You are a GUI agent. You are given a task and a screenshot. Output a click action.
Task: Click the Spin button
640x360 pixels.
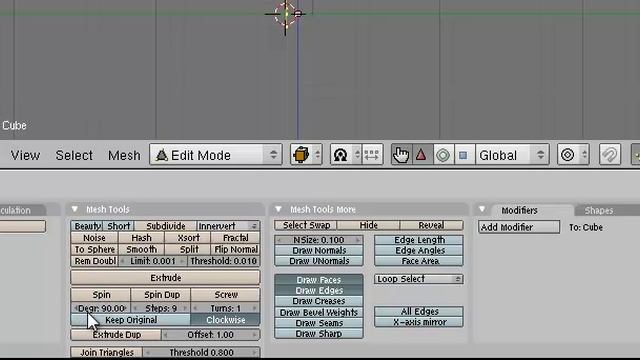click(x=101, y=295)
